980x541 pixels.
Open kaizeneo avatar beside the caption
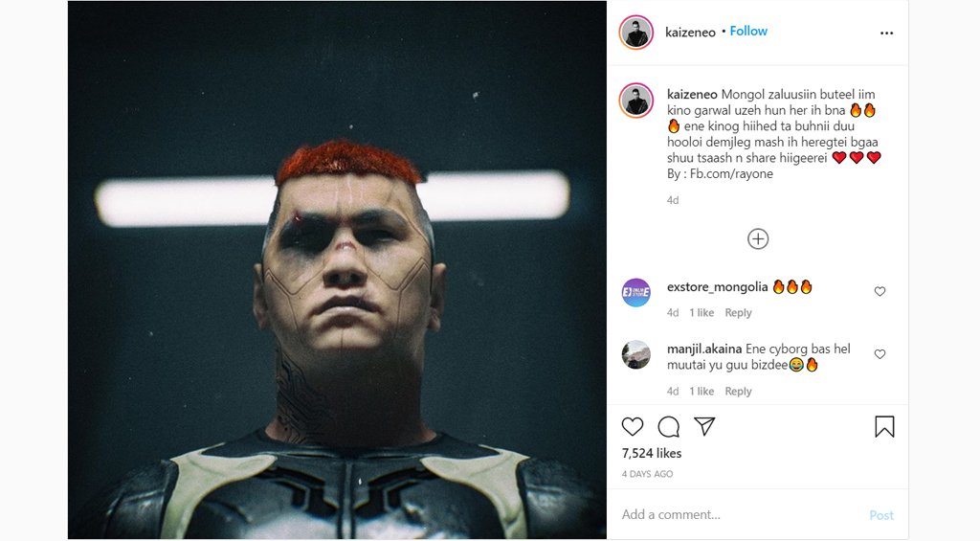tap(635, 101)
